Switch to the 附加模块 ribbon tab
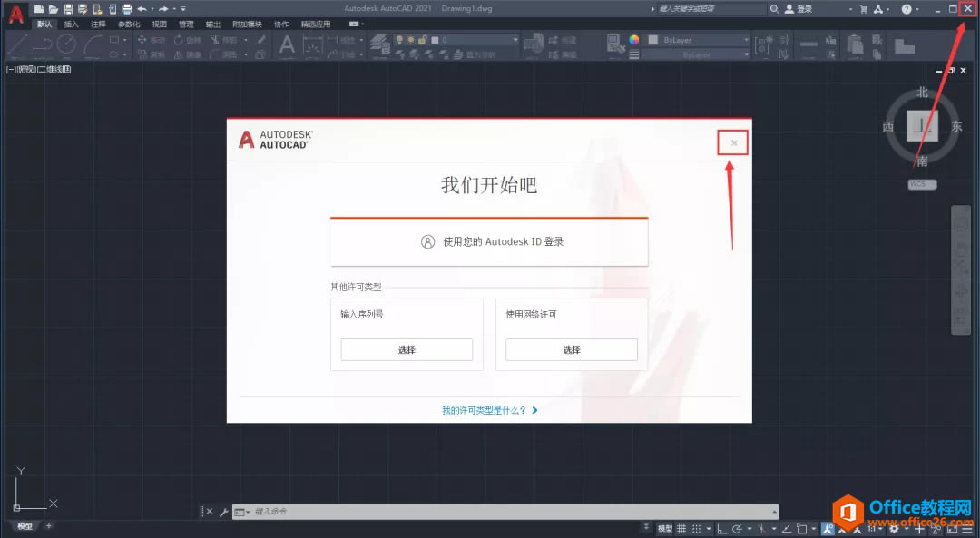This screenshot has width=980, height=538. (247, 24)
